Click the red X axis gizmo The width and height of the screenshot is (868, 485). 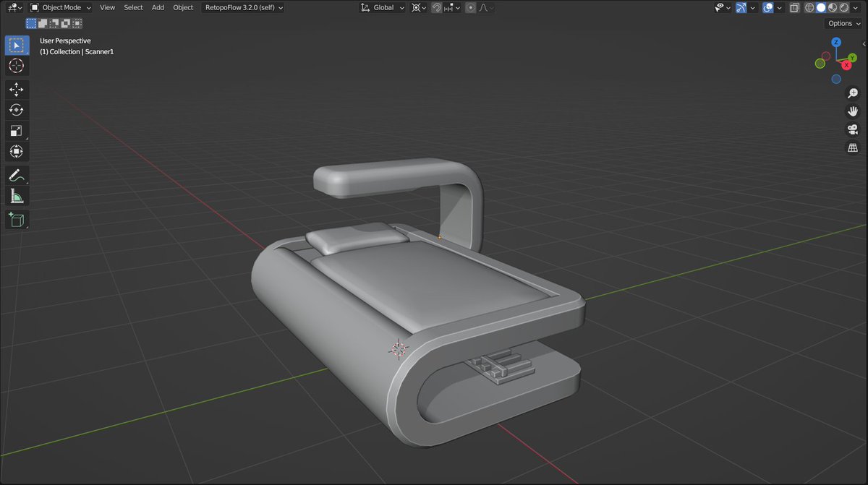[846, 66]
